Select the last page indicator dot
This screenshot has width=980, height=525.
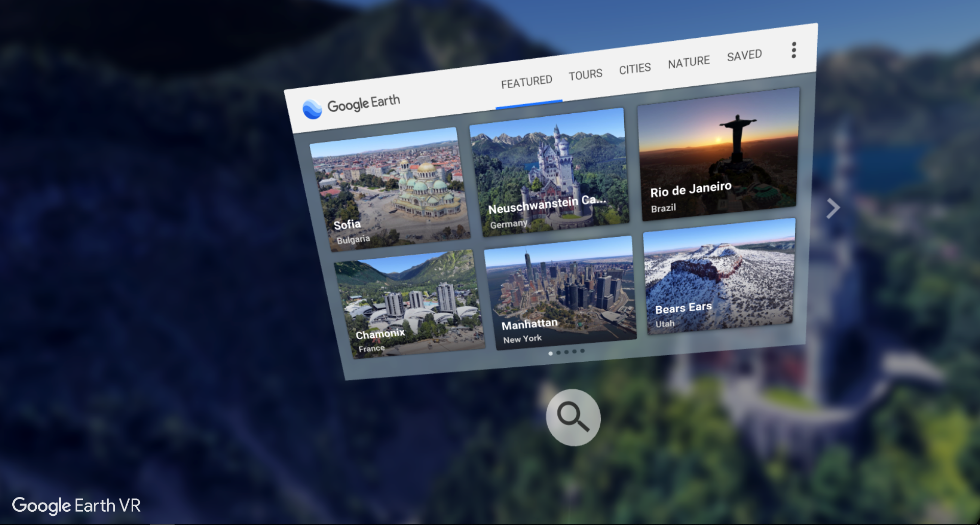coord(581,351)
